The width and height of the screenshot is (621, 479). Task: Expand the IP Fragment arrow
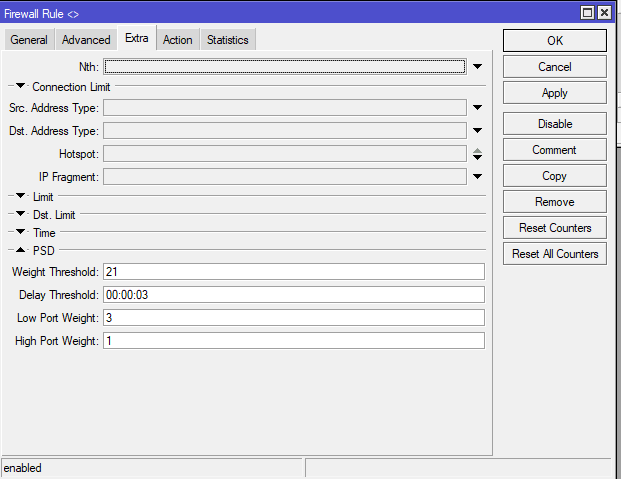pyautogui.click(x=477, y=177)
